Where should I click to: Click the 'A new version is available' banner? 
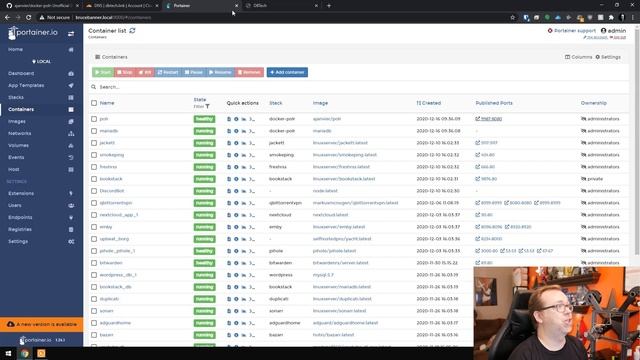point(41,324)
